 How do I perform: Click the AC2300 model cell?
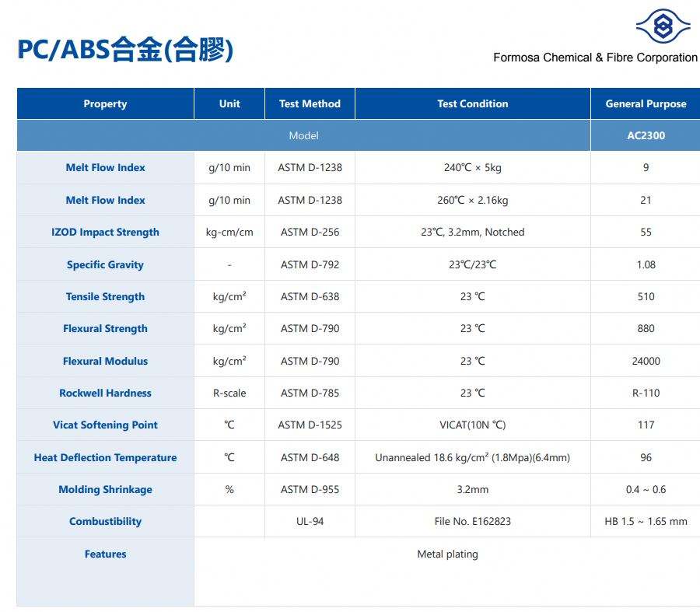[x=646, y=135]
